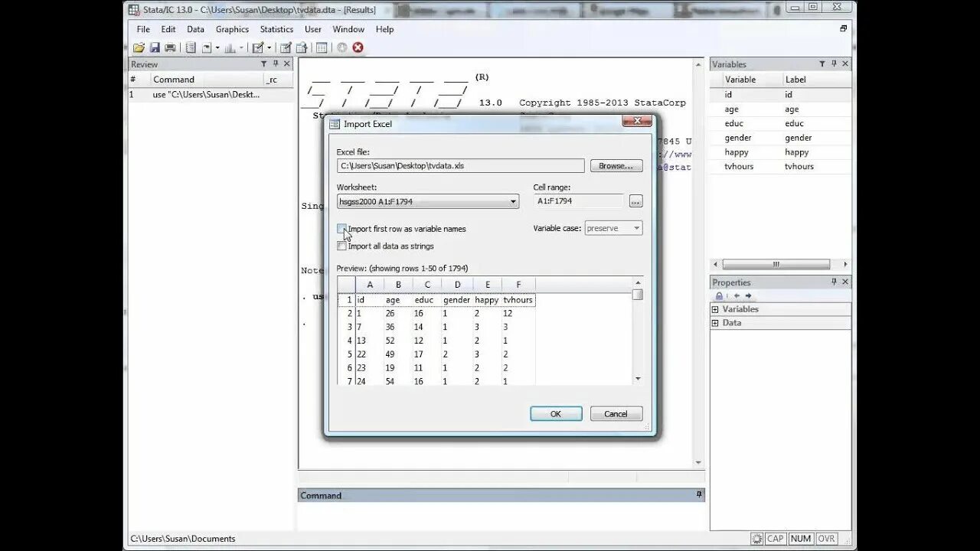Viewport: 980px width, 551px height.
Task: Click the Variables panel pin icon
Action: click(x=834, y=64)
